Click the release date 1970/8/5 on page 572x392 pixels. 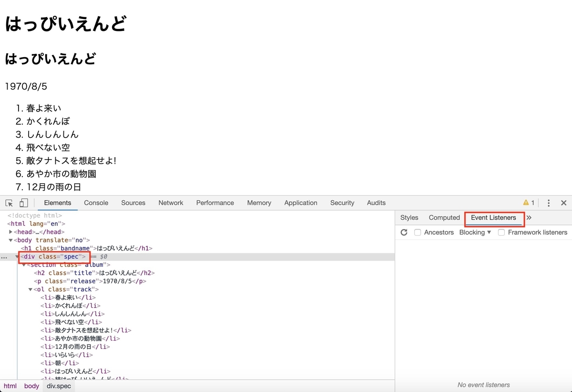[26, 87]
